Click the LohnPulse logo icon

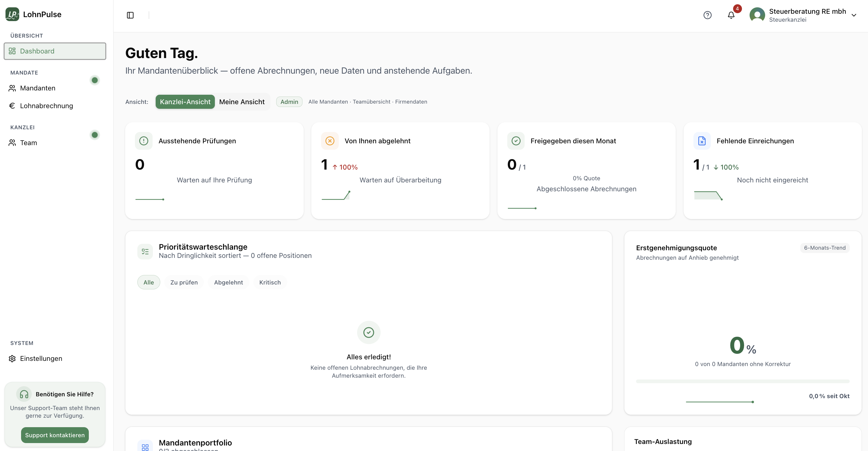tap(12, 14)
